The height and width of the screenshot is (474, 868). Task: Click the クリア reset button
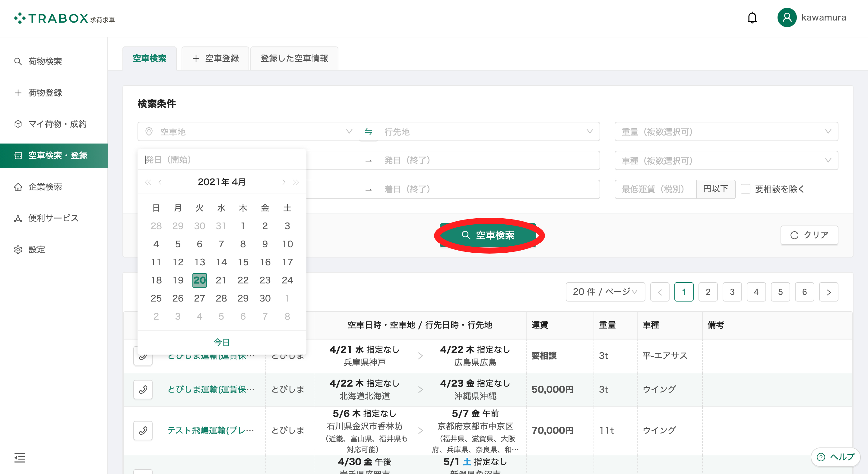809,235
